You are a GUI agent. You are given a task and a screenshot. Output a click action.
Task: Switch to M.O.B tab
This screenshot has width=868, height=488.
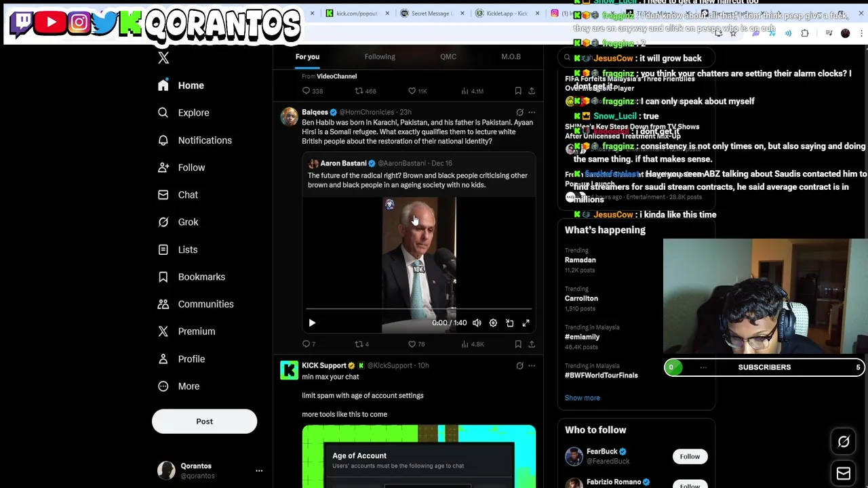(x=511, y=57)
